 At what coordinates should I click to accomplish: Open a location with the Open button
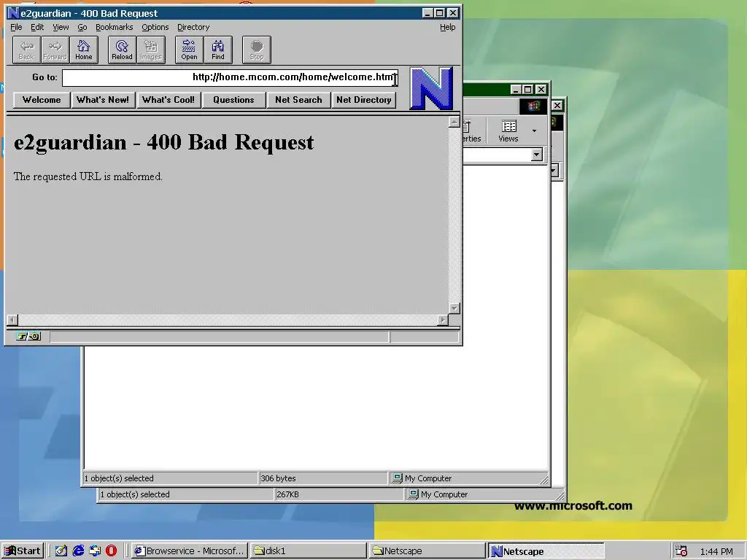(189, 50)
